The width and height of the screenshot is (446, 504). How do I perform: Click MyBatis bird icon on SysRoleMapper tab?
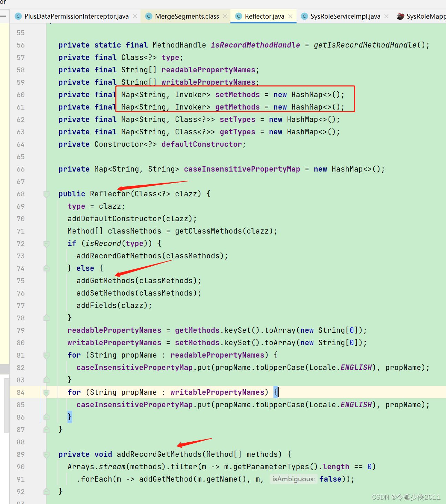[400, 16]
